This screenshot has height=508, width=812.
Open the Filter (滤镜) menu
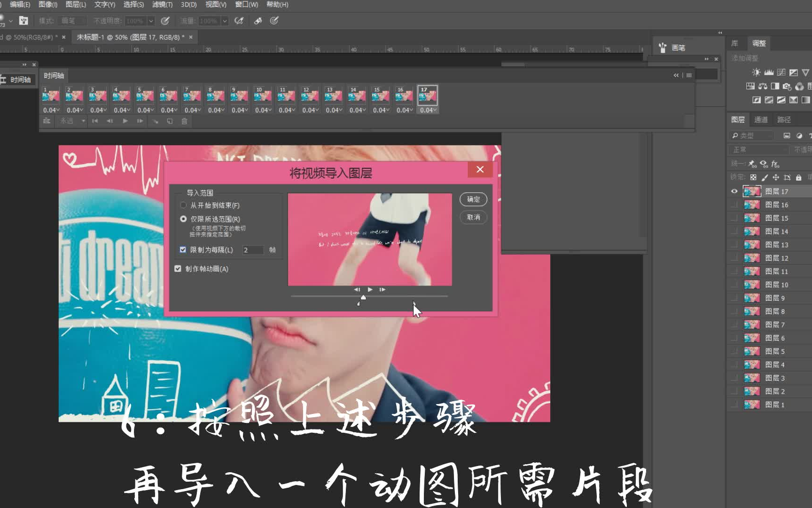(x=162, y=5)
